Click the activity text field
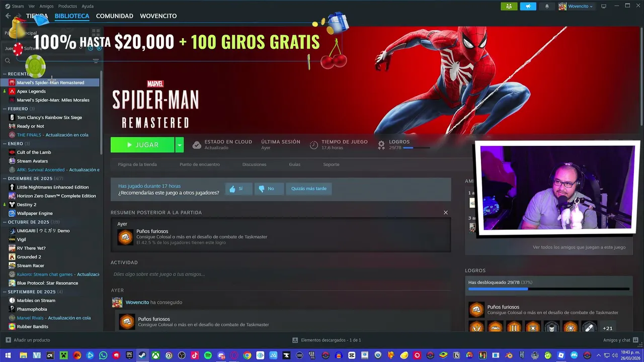Screen dimensions: 644x362 (x=281, y=274)
